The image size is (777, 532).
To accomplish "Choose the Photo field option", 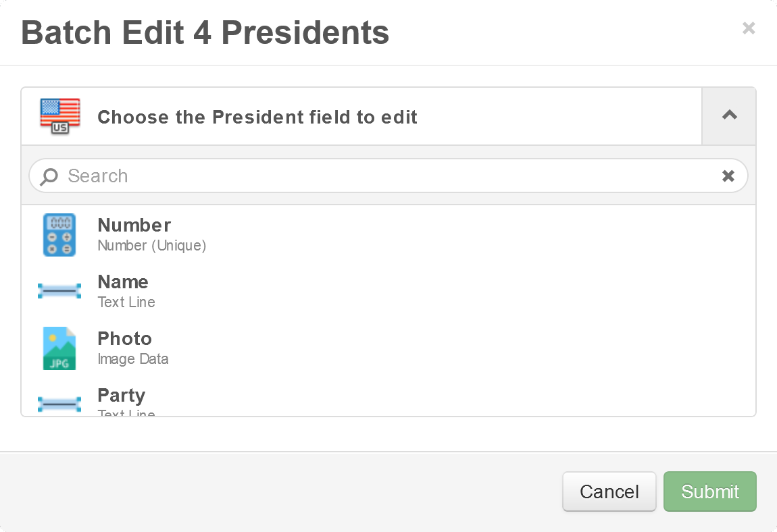I will pyautogui.click(x=125, y=339).
